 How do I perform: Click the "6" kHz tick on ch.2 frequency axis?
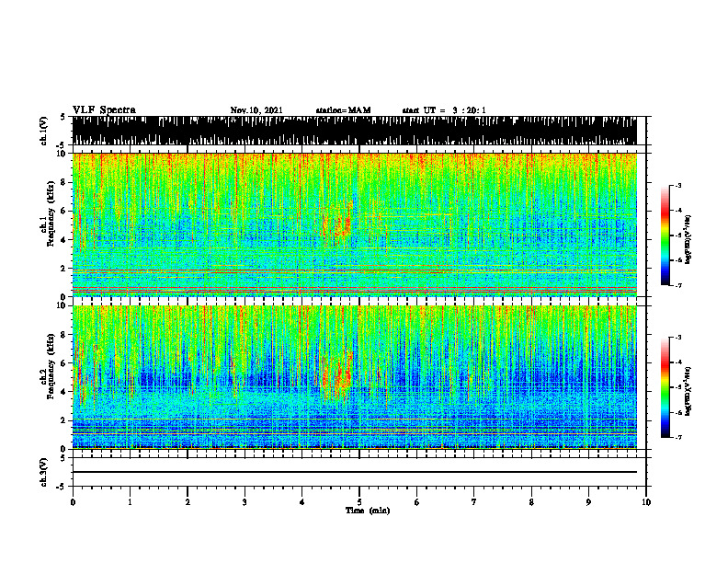[x=64, y=363]
